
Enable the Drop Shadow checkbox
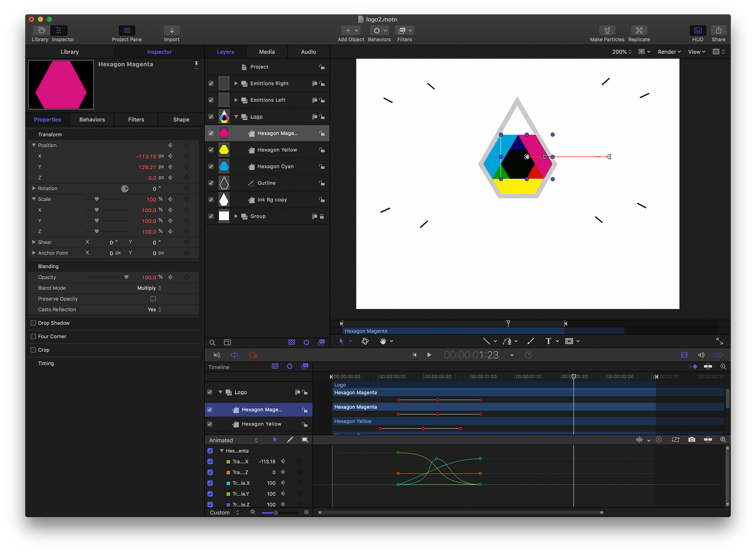pyautogui.click(x=33, y=323)
